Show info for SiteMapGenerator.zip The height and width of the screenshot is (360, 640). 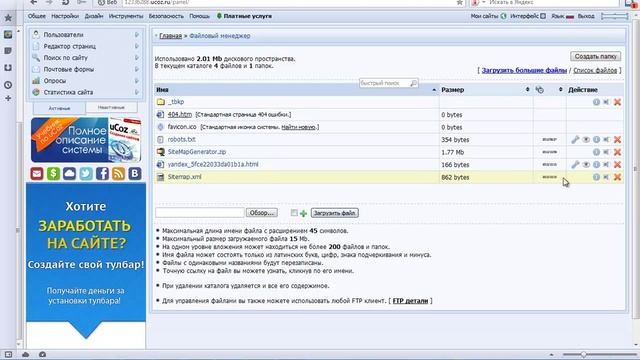[596, 152]
